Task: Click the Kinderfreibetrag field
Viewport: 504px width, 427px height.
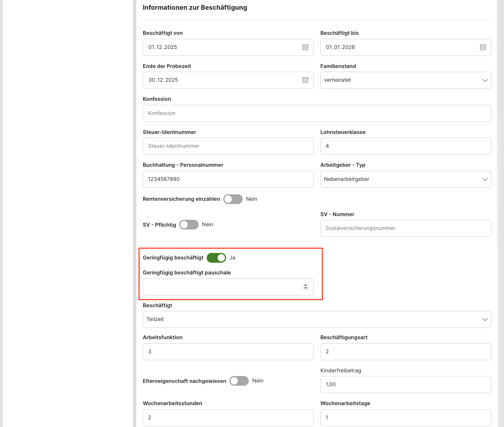Action: [406, 385]
